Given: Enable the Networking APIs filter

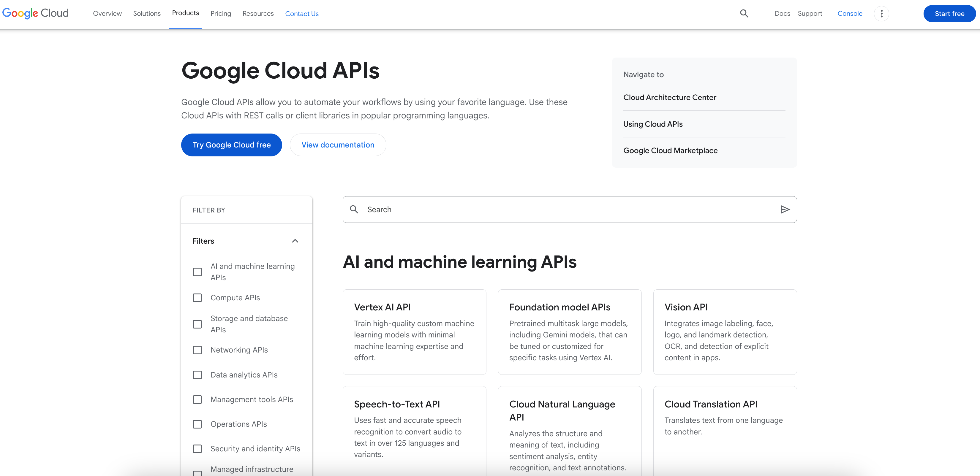Looking at the screenshot, I should click(197, 350).
